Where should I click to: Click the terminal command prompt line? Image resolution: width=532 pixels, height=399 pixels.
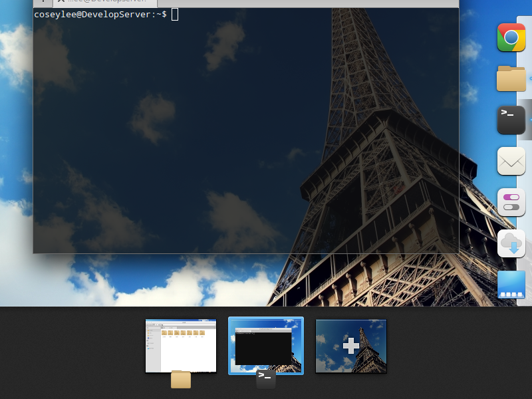click(100, 15)
